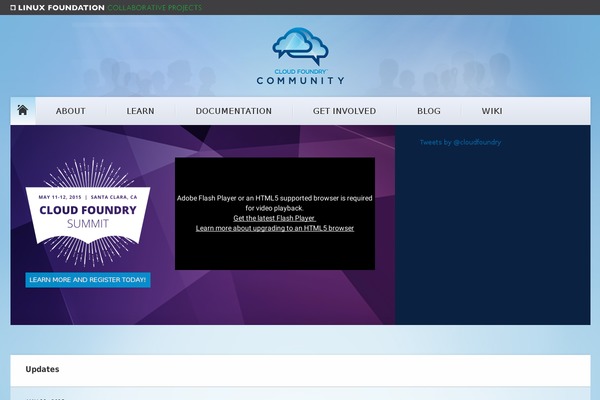The width and height of the screenshot is (600, 400).
Task: Open Learn more about upgrading HTML5 browser link
Action: [275, 228]
